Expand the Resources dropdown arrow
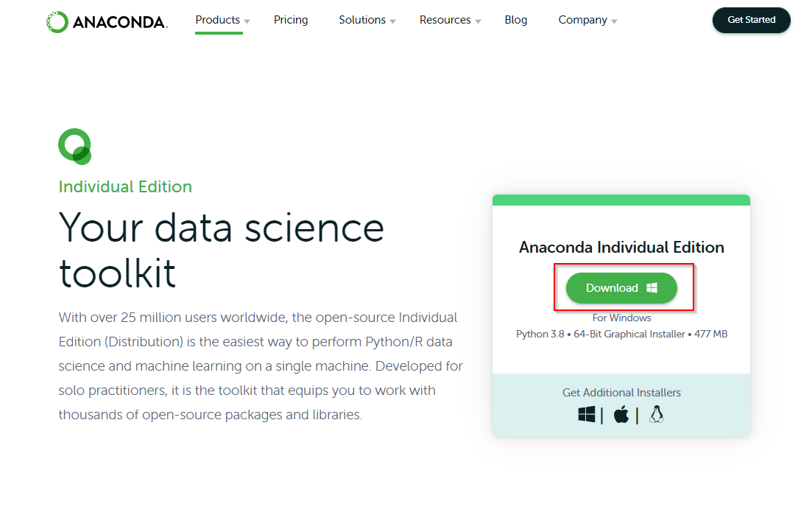Image resolution: width=812 pixels, height=518 pixels. click(x=479, y=21)
